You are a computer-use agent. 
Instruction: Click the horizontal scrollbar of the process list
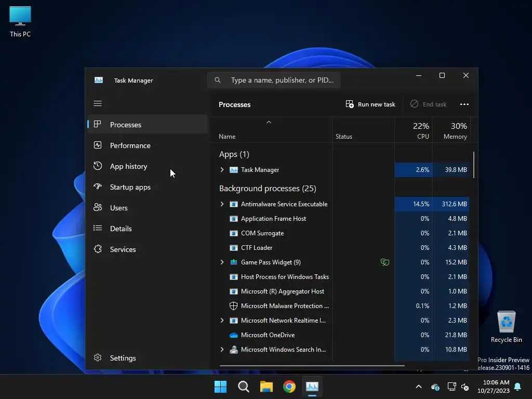click(x=312, y=366)
